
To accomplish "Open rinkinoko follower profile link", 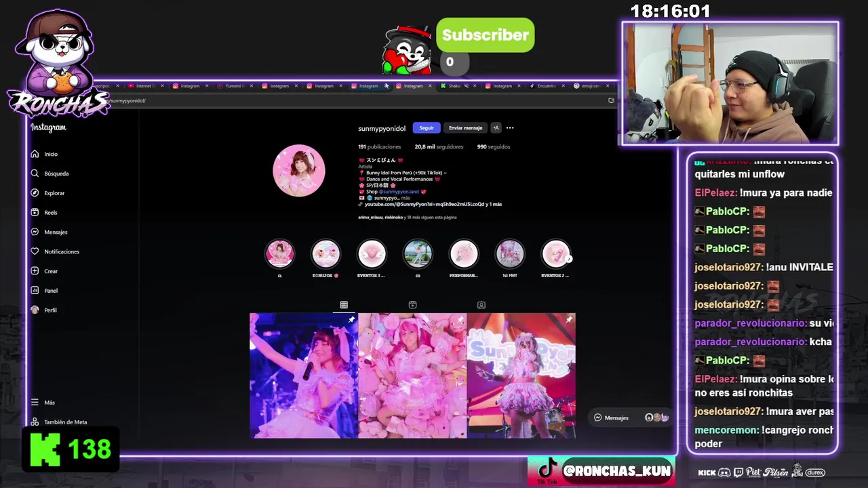I will (x=393, y=217).
